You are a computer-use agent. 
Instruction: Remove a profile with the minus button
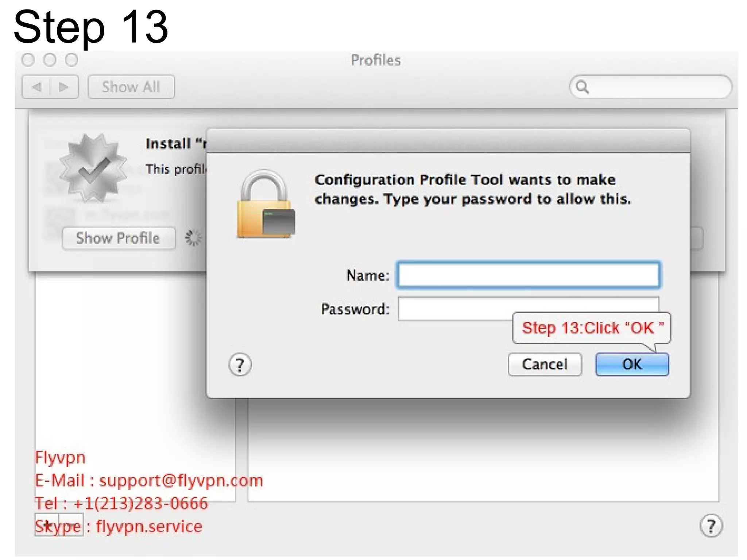[71, 525]
